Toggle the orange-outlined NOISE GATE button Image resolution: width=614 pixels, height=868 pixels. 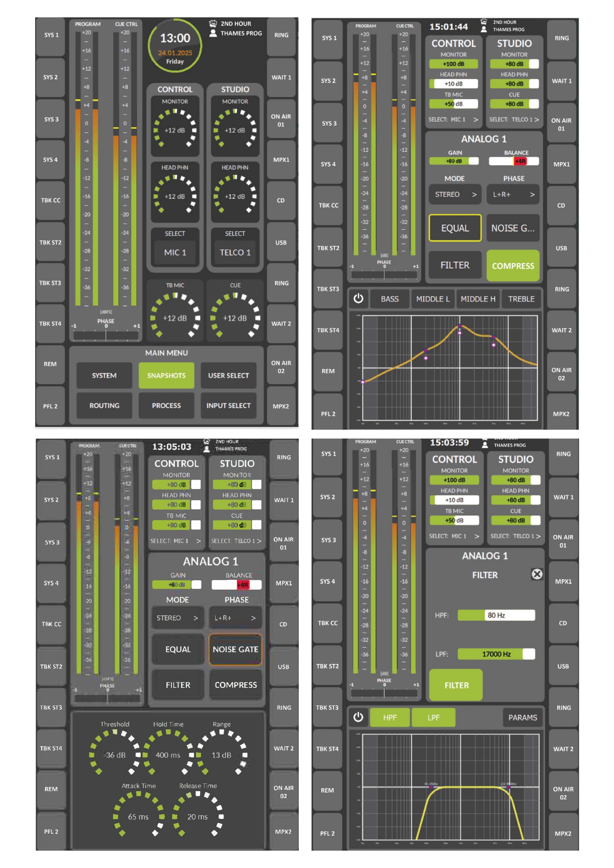[x=235, y=649]
